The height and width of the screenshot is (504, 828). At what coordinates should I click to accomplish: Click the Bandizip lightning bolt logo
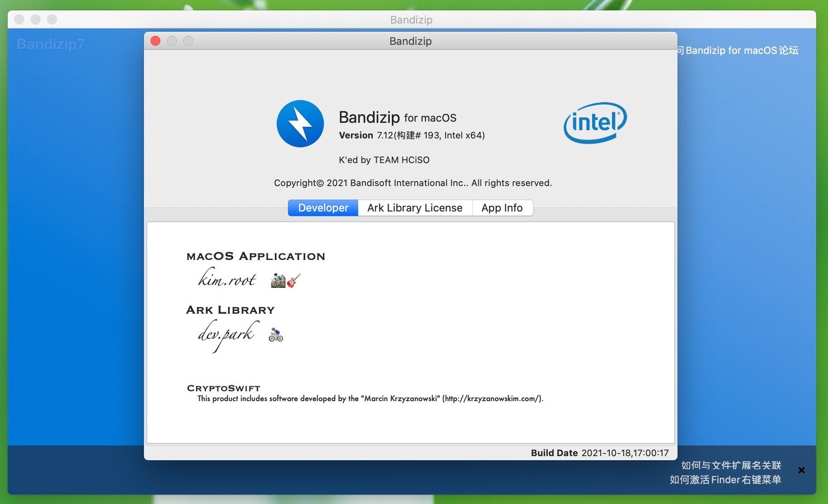(x=300, y=123)
